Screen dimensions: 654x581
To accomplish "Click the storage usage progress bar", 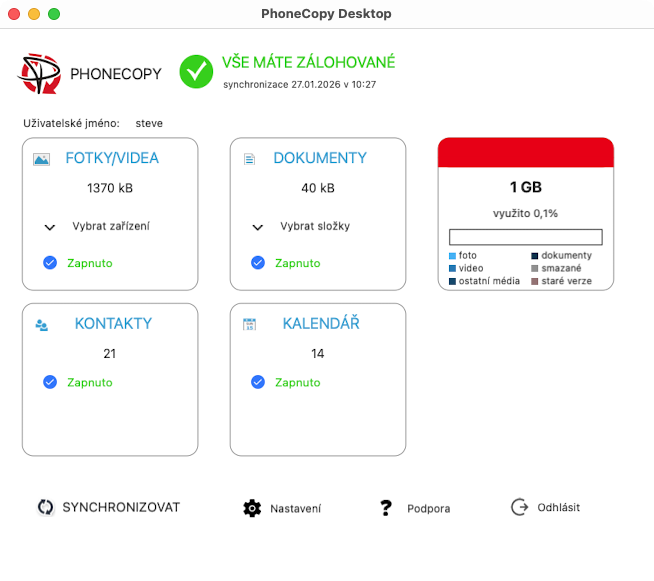I will click(x=525, y=237).
